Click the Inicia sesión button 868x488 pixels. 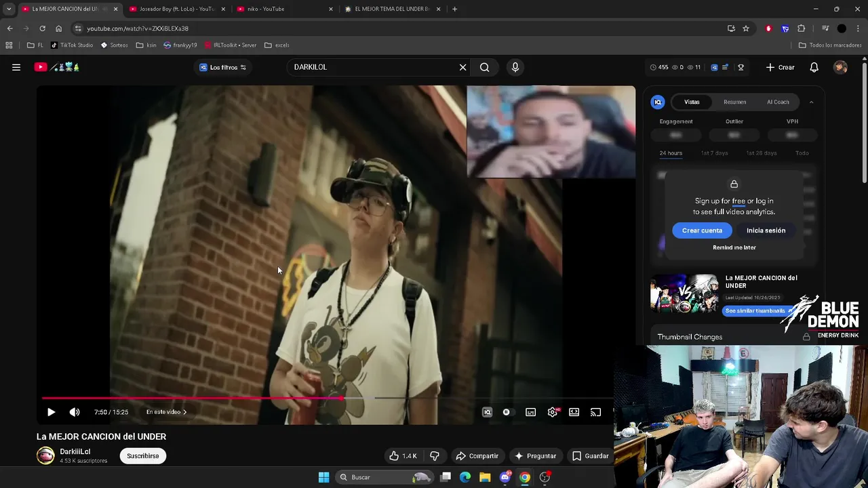click(766, 230)
